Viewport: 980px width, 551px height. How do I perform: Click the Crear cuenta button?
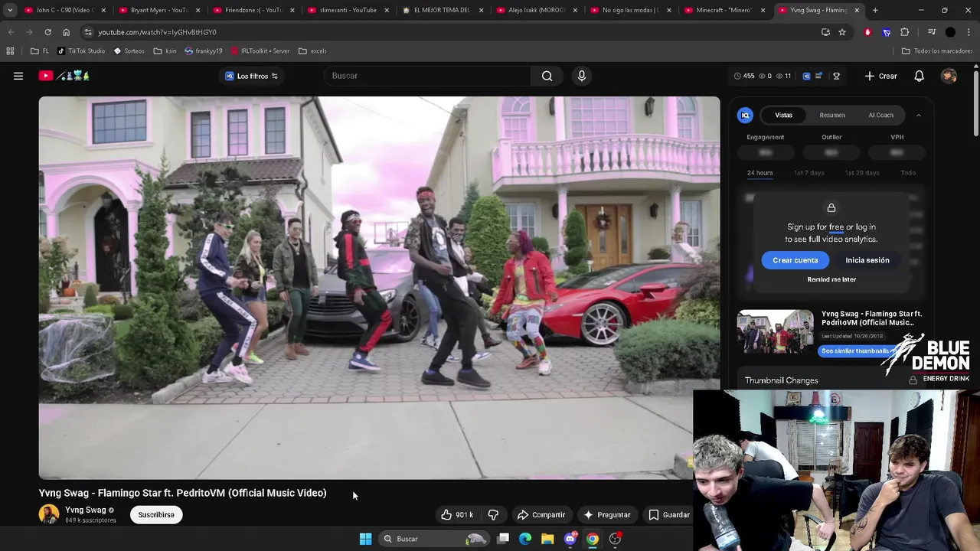tap(795, 260)
